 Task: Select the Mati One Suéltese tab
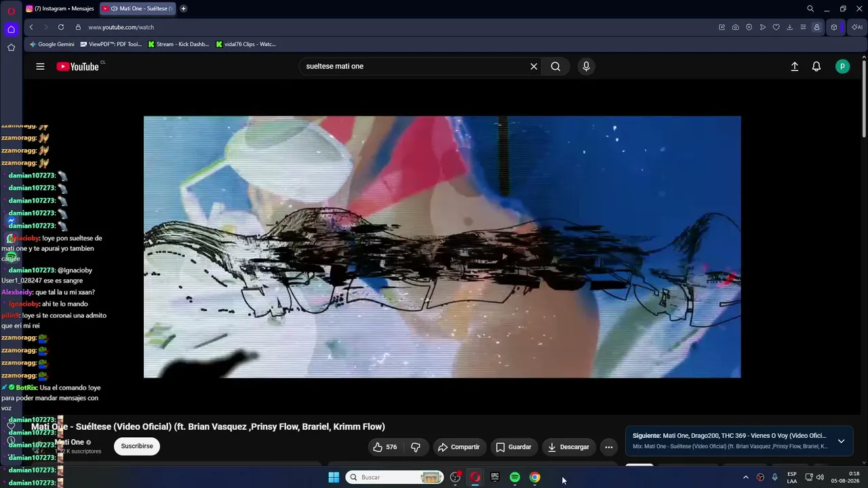[138, 9]
